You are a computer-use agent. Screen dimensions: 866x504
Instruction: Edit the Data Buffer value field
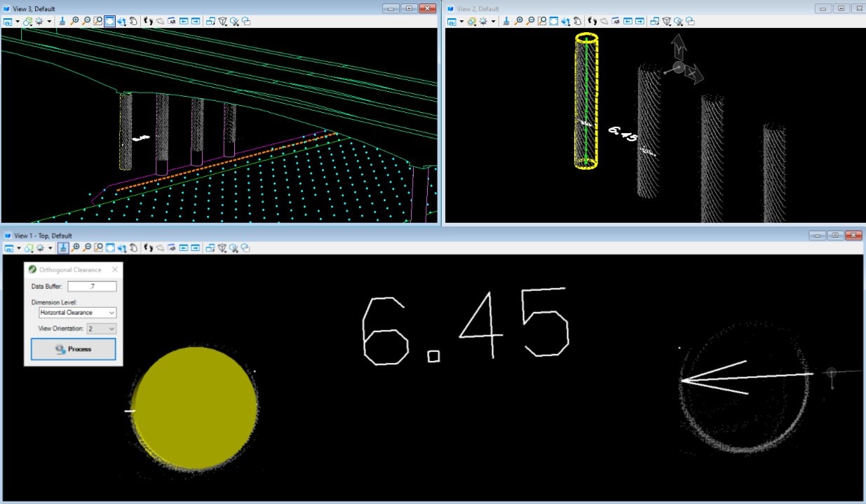click(x=92, y=285)
